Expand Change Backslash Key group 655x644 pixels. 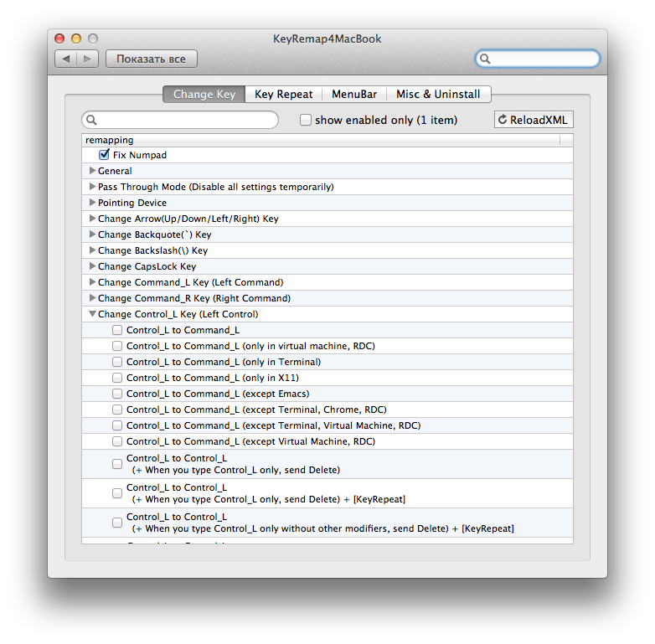(x=92, y=250)
